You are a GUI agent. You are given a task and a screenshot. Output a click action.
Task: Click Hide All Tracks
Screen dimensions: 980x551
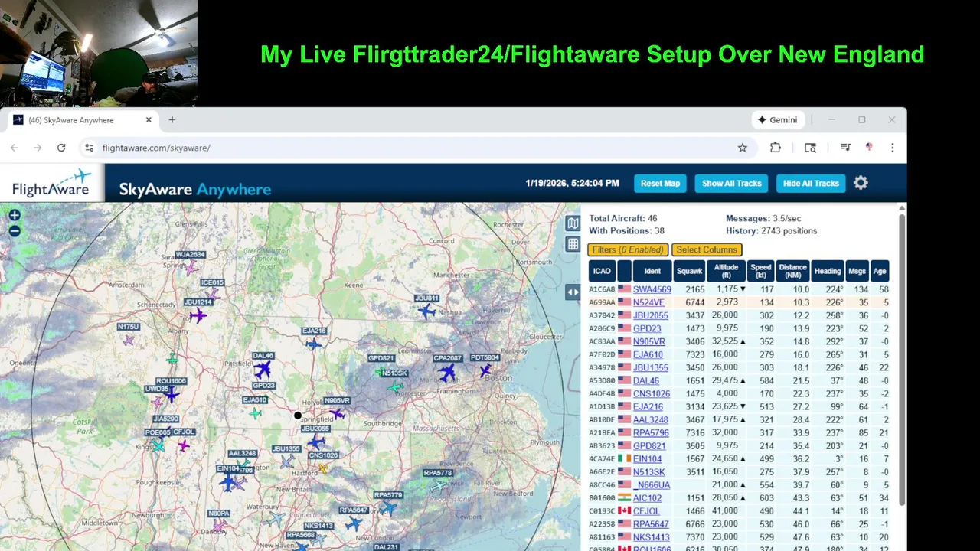[x=811, y=183]
